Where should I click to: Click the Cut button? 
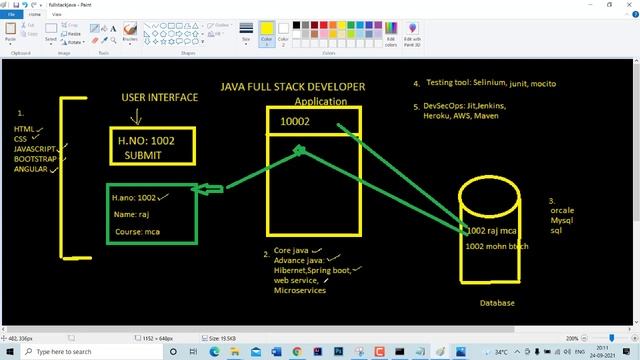click(x=28, y=25)
